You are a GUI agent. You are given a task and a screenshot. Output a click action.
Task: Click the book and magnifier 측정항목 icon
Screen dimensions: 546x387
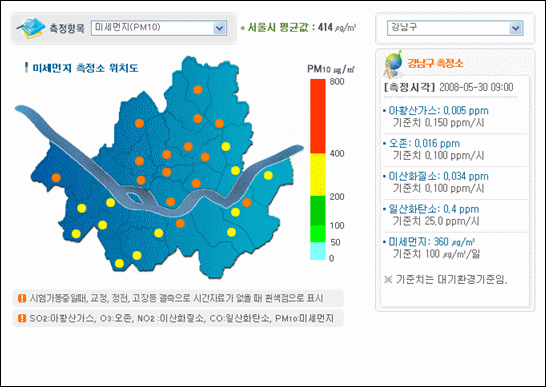(31, 28)
